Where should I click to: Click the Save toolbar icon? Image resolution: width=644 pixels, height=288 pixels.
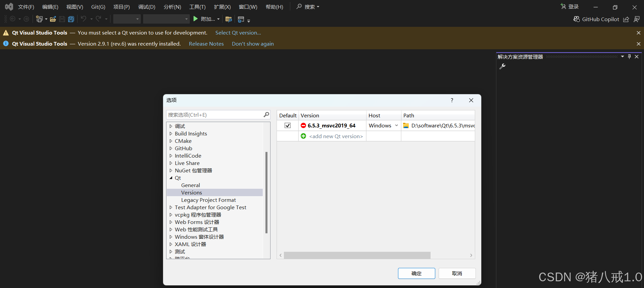[x=62, y=19]
